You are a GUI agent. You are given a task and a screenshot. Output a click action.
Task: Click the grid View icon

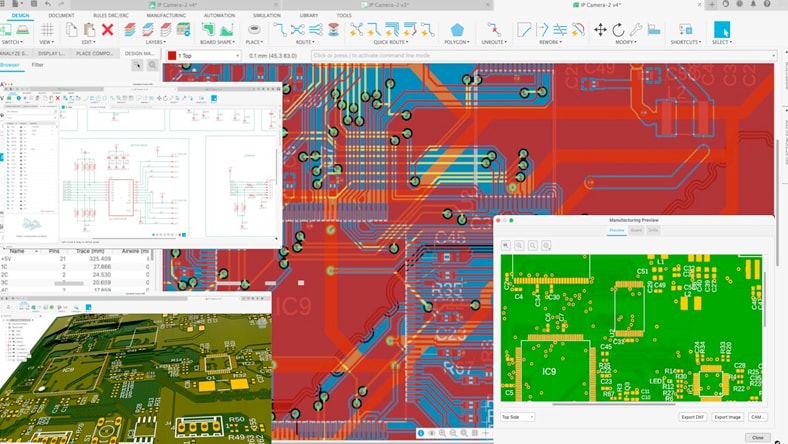point(47,30)
